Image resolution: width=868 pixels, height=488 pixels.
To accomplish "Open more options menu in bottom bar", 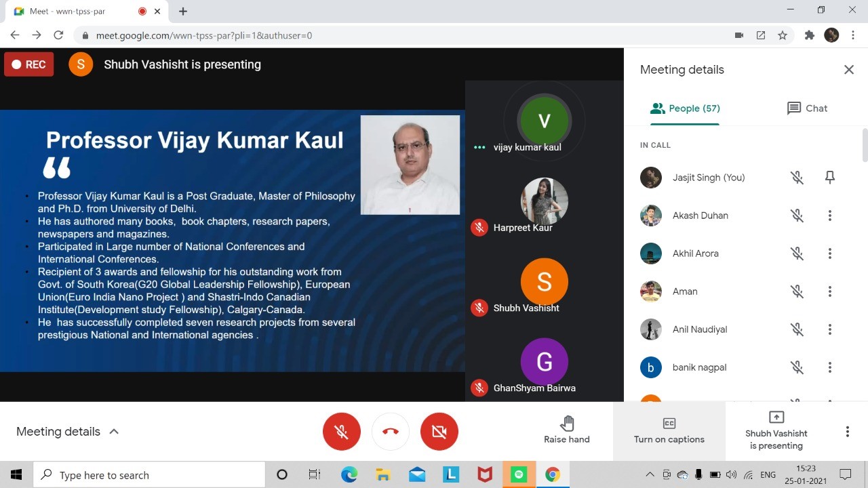I will coord(847,432).
